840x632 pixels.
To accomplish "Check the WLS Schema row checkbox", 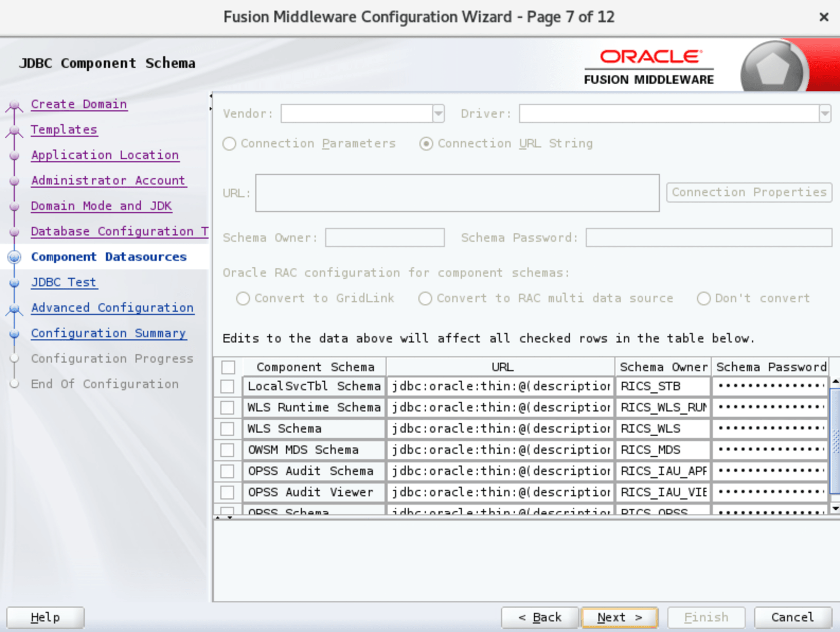I will click(x=227, y=429).
